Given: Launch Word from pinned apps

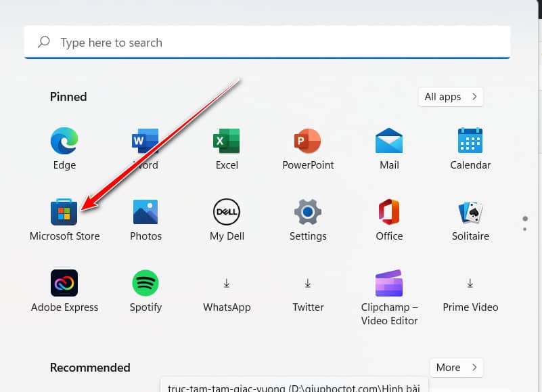Looking at the screenshot, I should point(145,141).
